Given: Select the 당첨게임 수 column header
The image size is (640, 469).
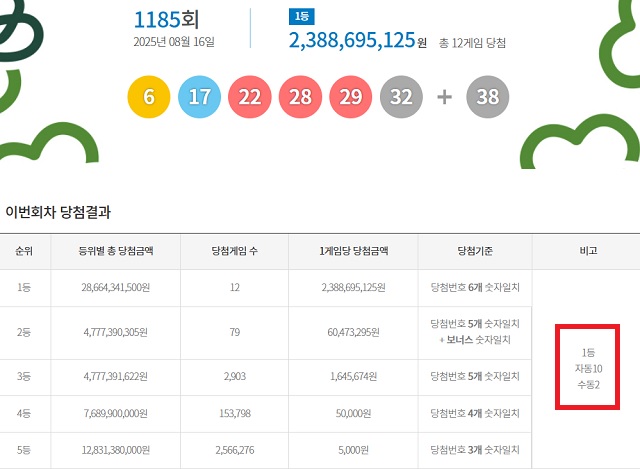Looking at the screenshot, I should tap(235, 251).
